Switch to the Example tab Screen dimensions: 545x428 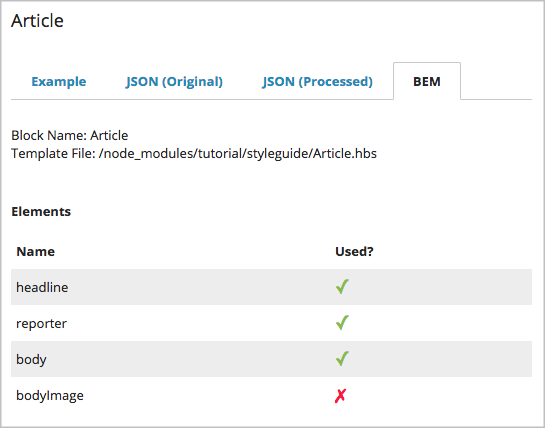(59, 81)
